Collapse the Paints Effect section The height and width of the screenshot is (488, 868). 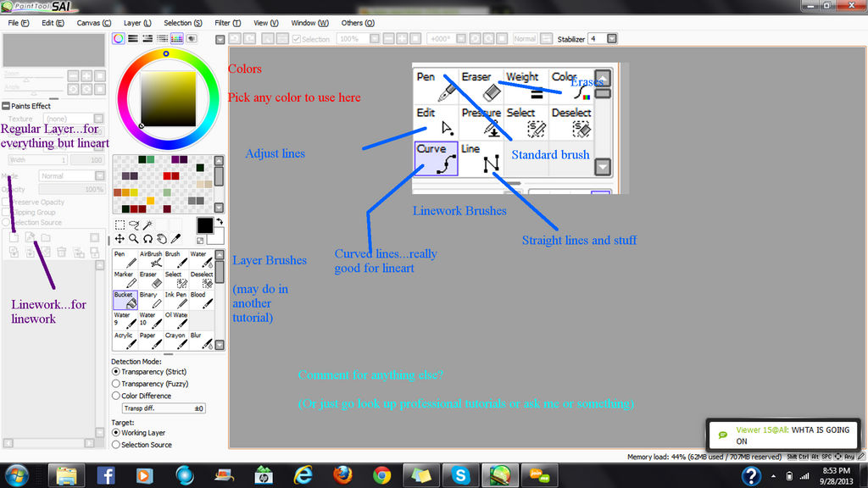coord(6,106)
